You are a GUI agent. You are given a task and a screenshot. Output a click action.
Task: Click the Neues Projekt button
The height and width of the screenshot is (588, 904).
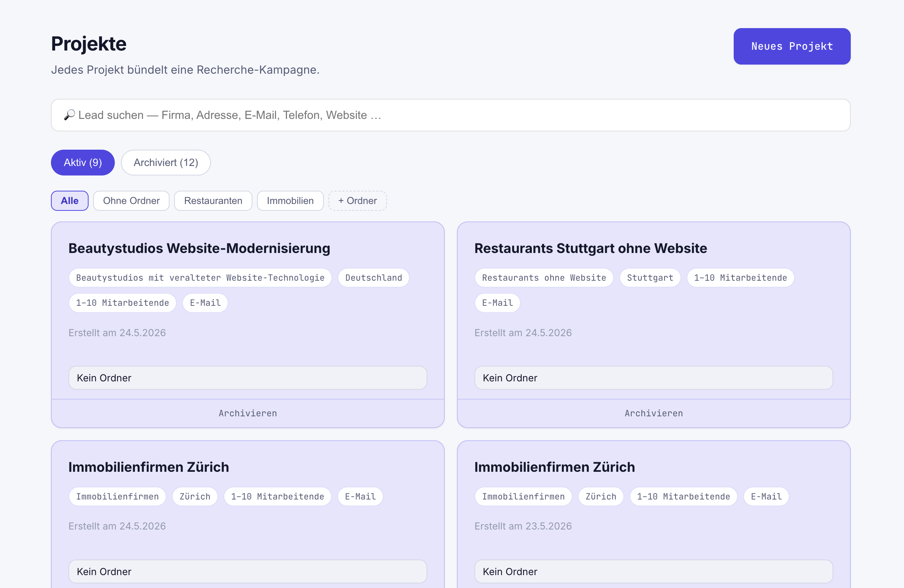point(792,46)
